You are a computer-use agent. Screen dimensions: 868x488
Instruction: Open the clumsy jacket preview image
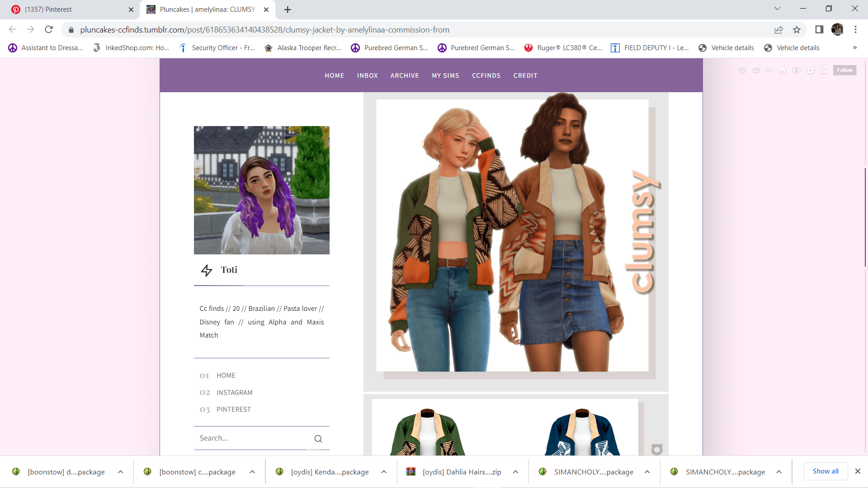512,235
